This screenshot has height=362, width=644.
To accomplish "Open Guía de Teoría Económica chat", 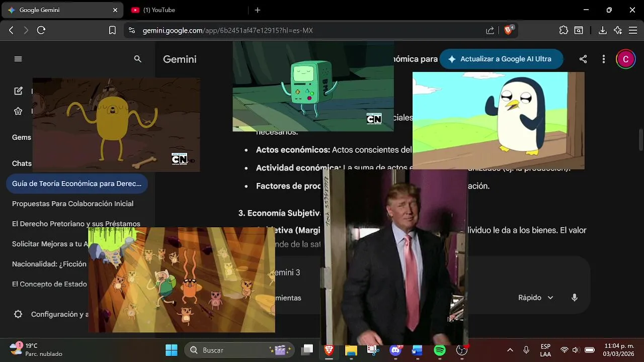I will click(x=76, y=184).
